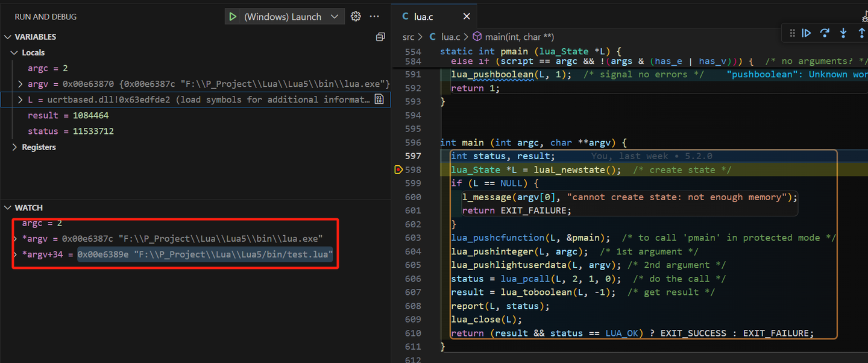868x363 pixels.
Task: Open launch.json via gear icon
Action: click(x=356, y=16)
